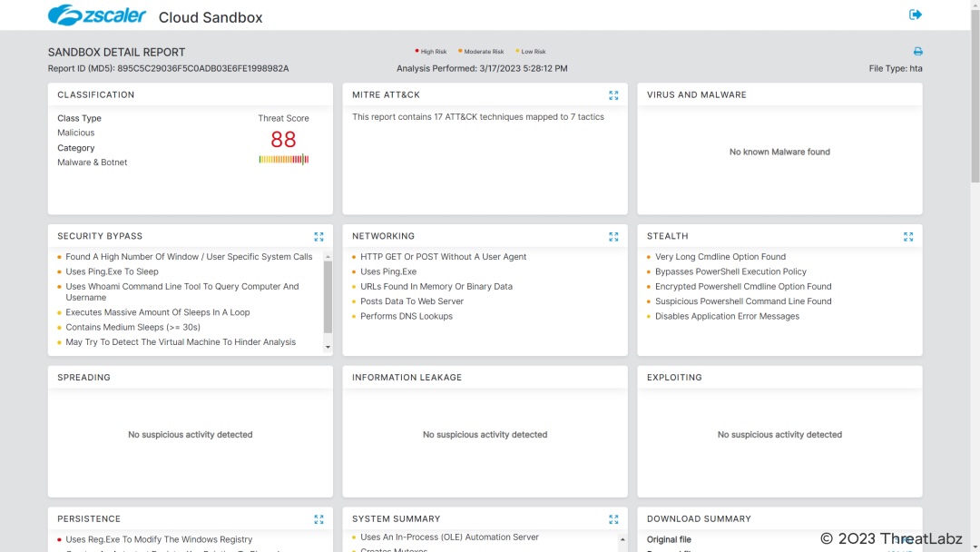Expand the System Summary panel

[x=613, y=519]
